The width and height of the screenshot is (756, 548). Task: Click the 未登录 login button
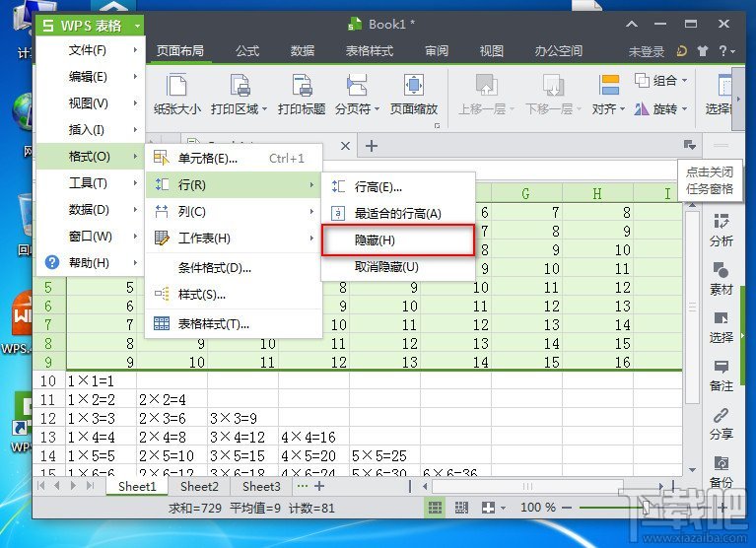(646, 51)
